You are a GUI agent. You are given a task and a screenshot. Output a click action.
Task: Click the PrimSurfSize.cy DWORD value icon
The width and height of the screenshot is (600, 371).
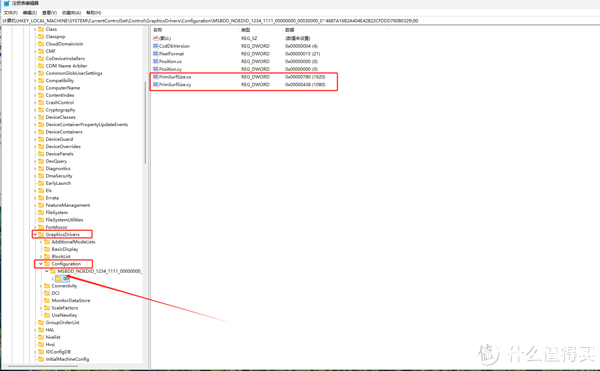point(155,85)
